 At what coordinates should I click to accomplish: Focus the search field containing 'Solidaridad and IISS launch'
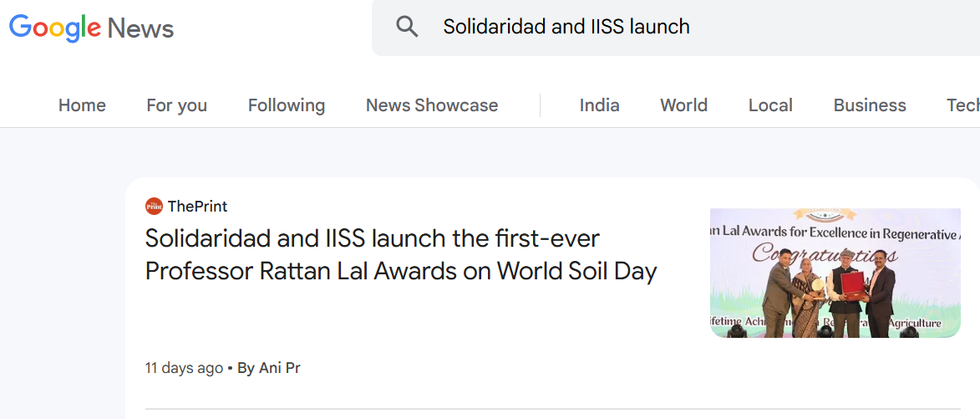[x=668, y=27]
